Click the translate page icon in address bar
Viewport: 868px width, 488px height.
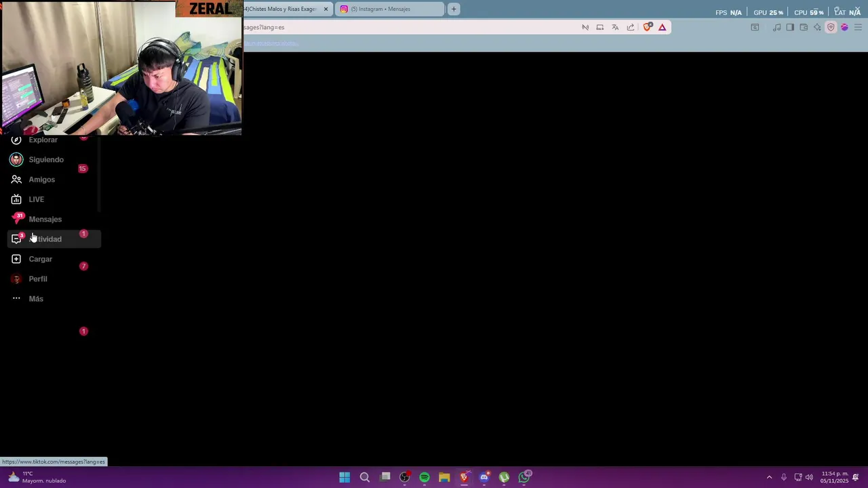[615, 27]
